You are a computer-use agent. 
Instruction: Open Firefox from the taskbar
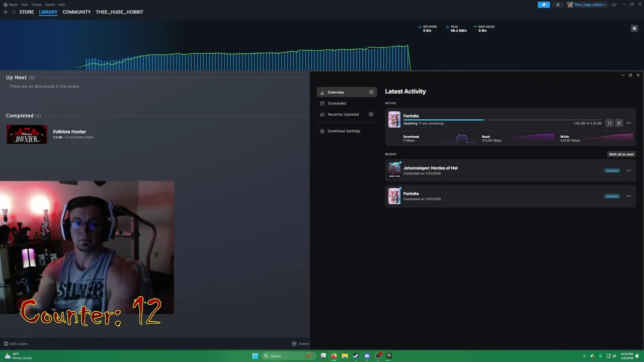click(x=334, y=356)
